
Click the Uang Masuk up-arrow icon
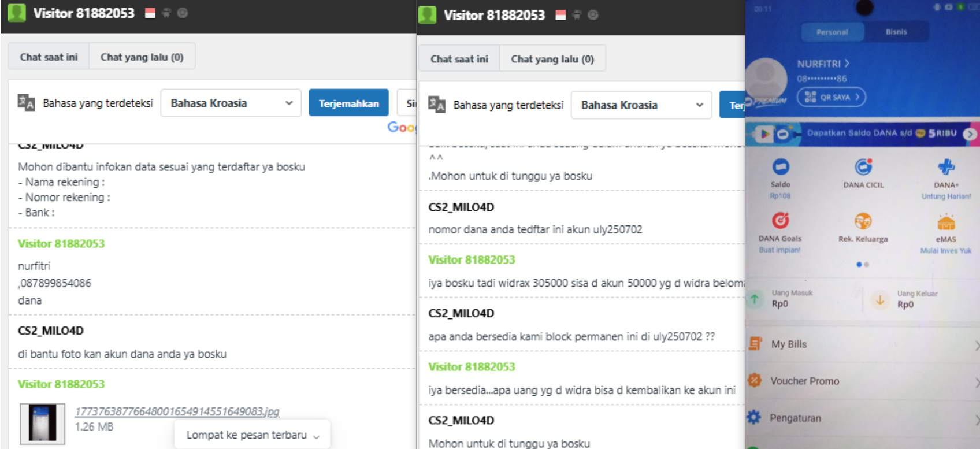click(755, 299)
